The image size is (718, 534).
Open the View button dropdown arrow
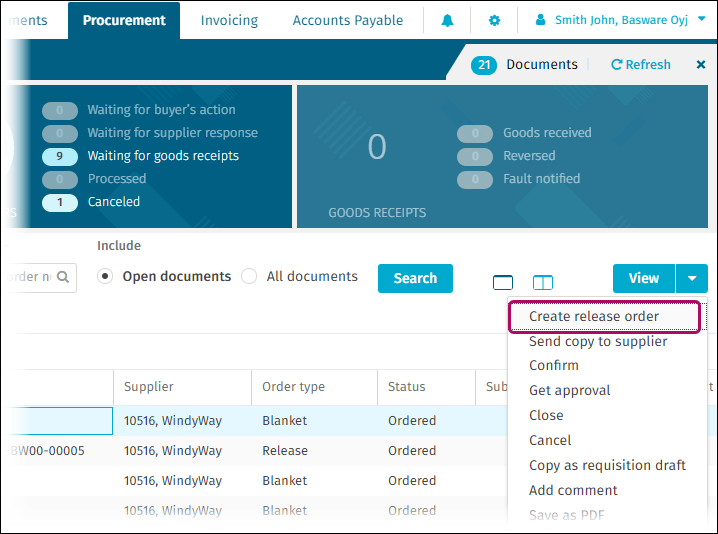(692, 278)
